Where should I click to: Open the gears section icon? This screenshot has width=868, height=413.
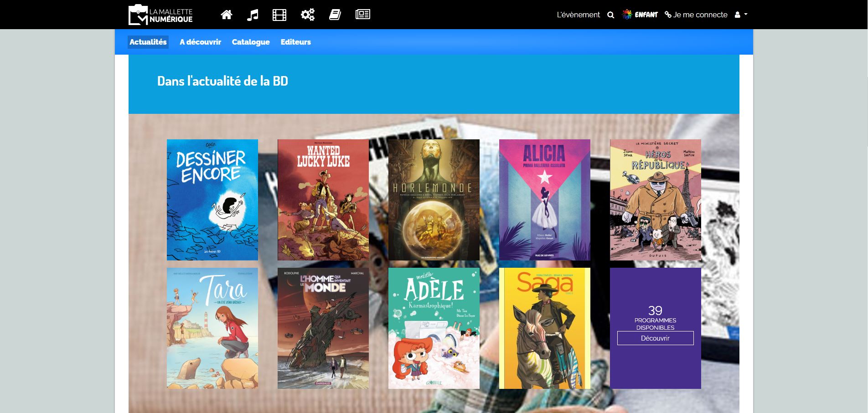308,15
